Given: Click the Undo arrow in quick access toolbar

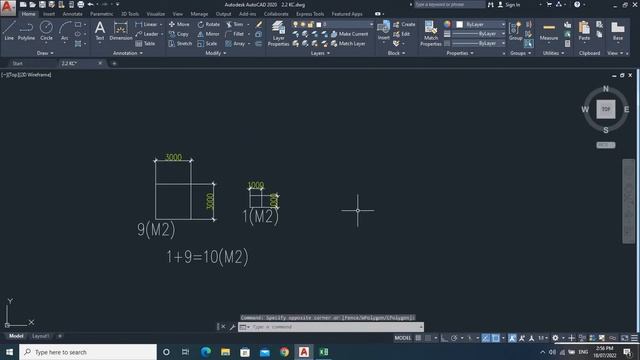Looking at the screenshot, I should click(91, 4).
